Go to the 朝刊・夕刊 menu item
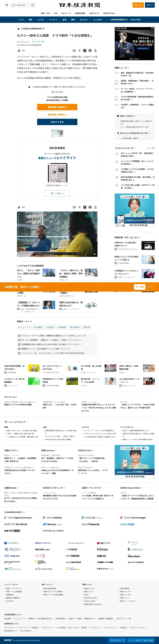The height and width of the screenshot is (644, 159). [x=45, y=13]
